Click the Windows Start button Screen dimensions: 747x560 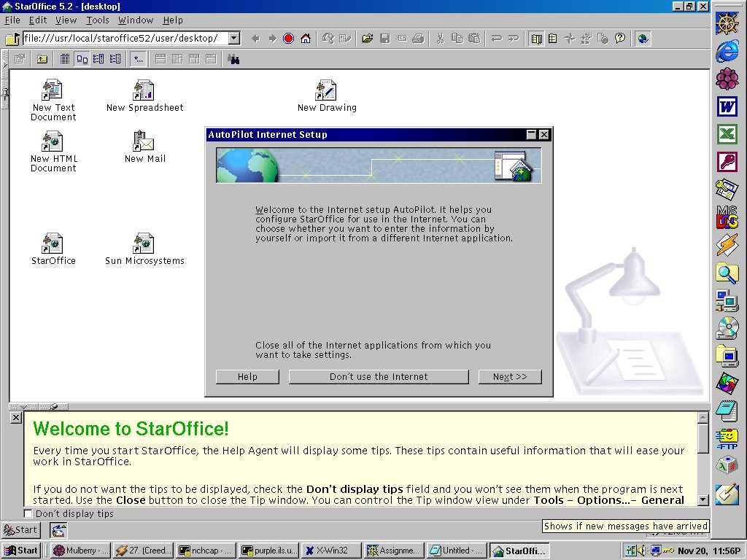click(x=21, y=551)
